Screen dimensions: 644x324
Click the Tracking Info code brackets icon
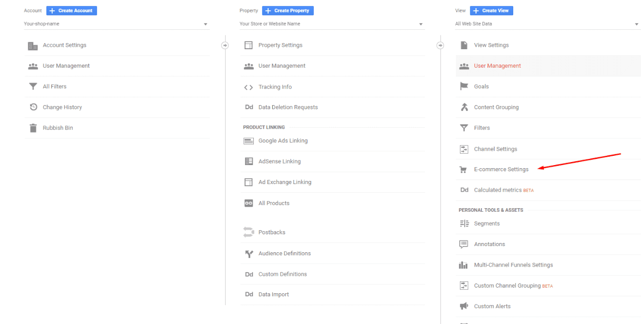pos(249,87)
